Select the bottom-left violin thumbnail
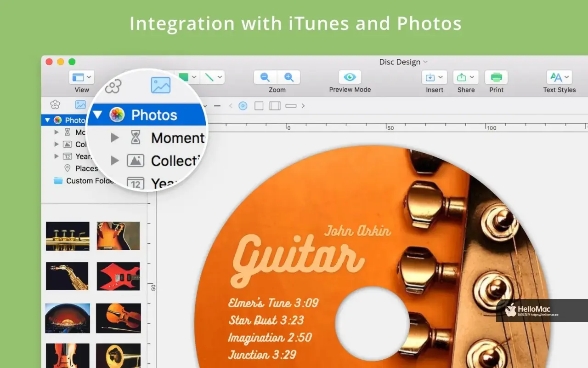The width and height of the screenshot is (588, 368). click(68, 356)
